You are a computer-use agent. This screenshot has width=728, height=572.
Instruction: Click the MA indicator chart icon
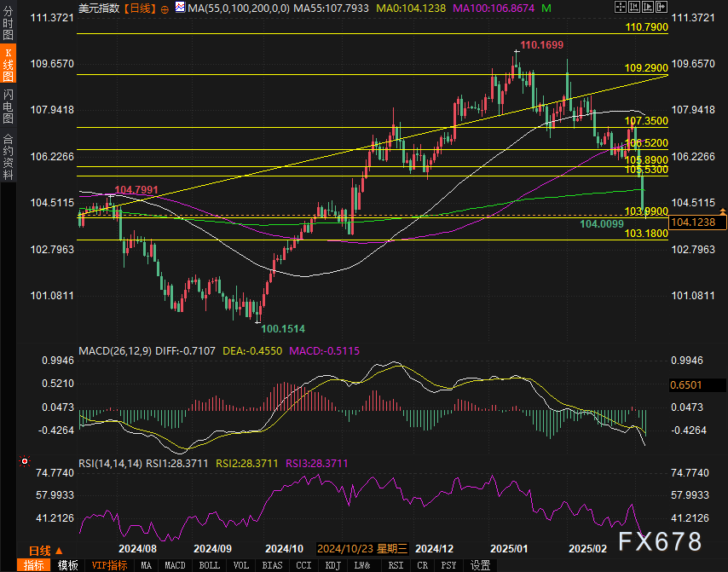[180, 8]
